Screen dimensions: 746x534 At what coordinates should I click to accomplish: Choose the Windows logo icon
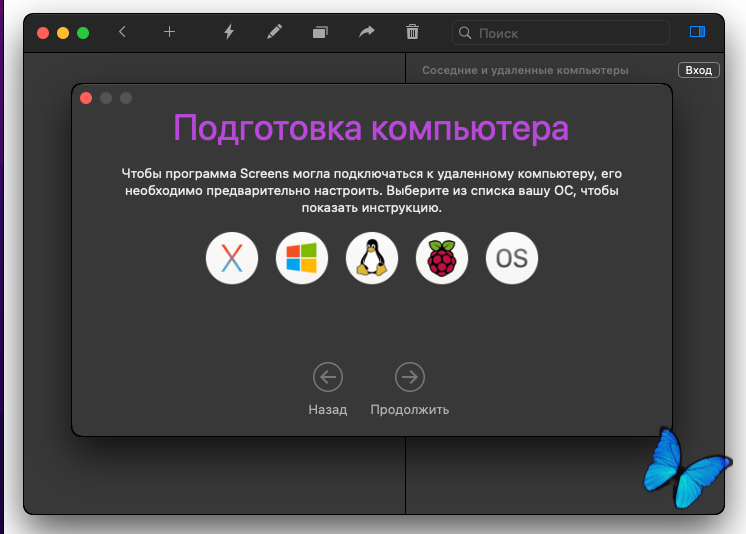point(302,258)
